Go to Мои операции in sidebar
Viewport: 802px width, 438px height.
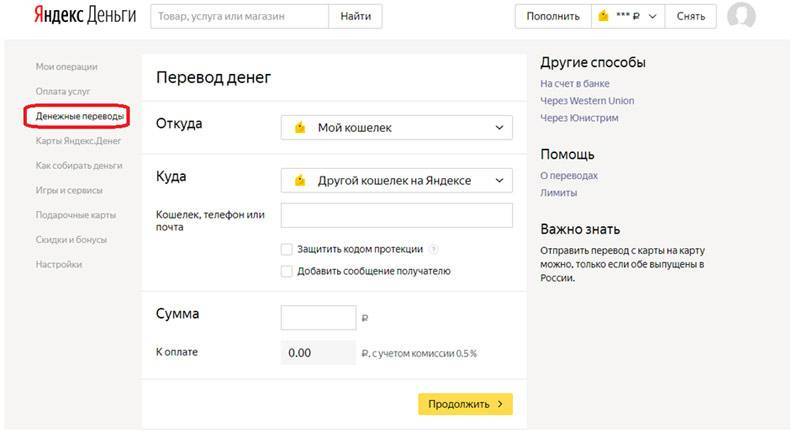[67, 67]
